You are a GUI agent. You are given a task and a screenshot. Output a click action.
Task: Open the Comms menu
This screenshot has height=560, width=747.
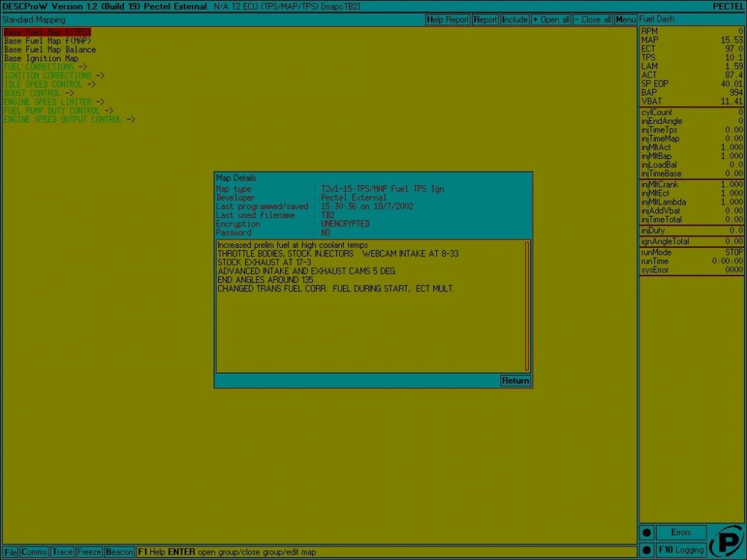click(34, 552)
